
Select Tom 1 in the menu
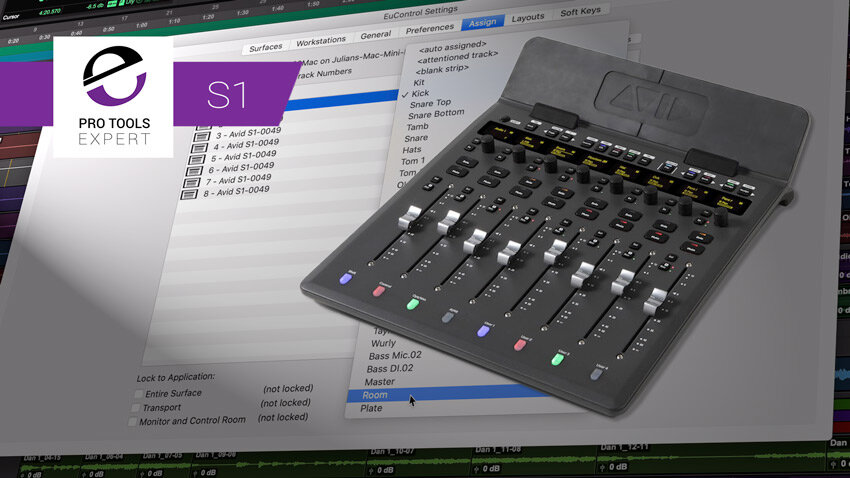point(413,161)
